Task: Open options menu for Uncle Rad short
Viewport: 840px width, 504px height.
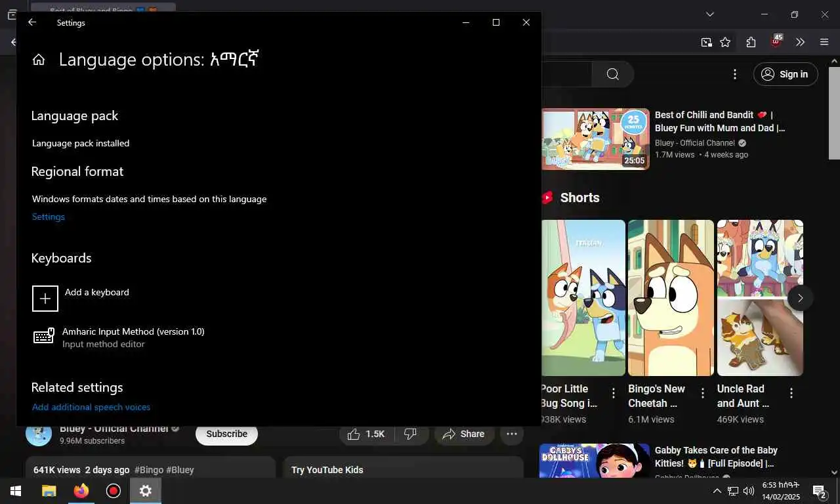Action: click(791, 393)
